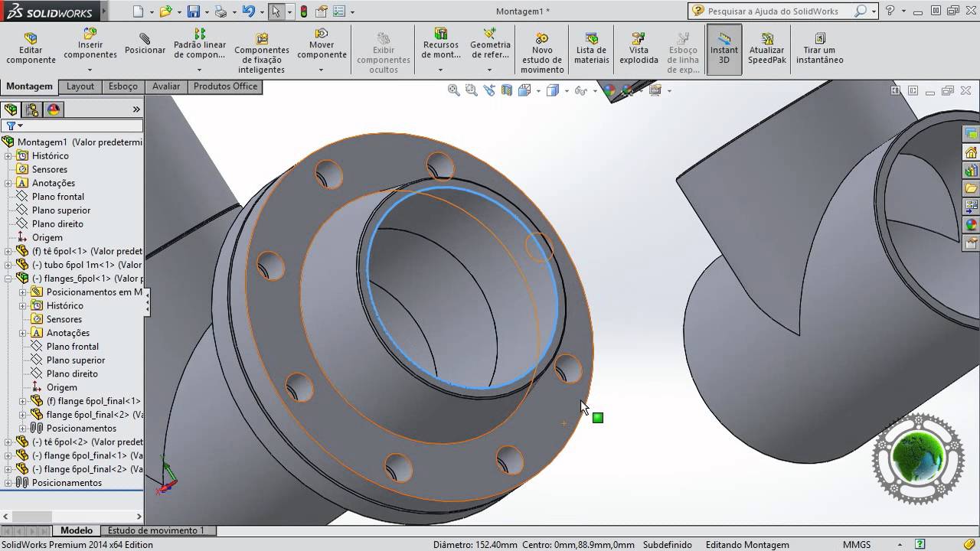Expand the Histórico folder under Montagem1
980x551 pixels.
pos(8,156)
